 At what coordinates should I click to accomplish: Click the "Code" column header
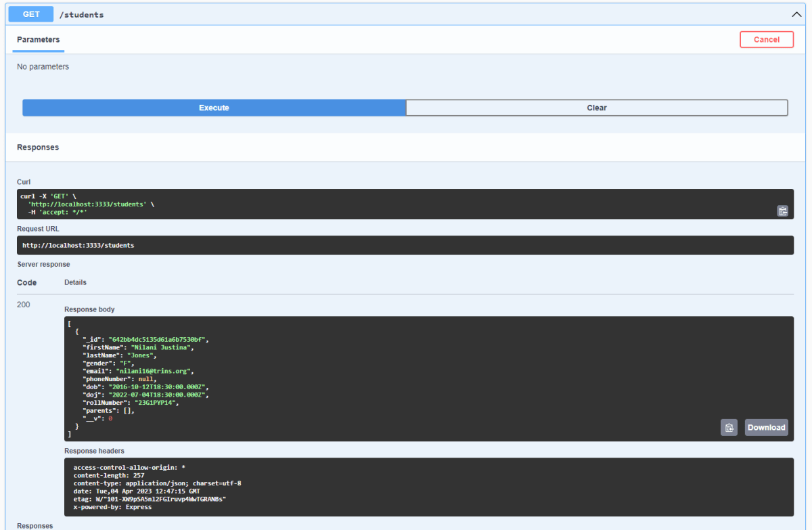pos(26,282)
